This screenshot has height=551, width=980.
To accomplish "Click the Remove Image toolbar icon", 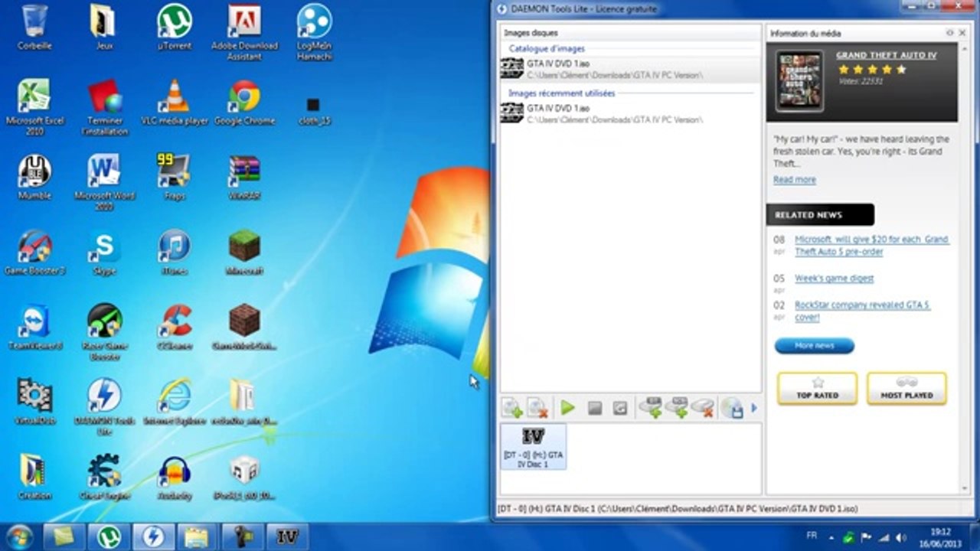I will click(538, 408).
